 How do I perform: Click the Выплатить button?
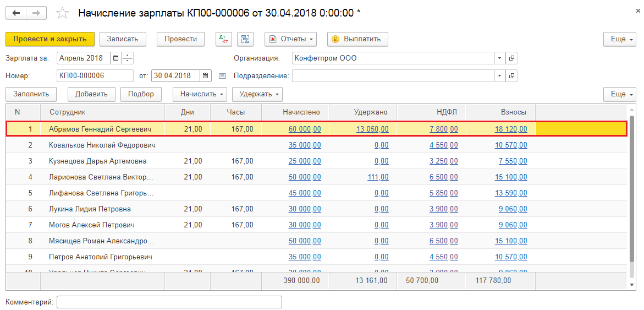tap(357, 39)
